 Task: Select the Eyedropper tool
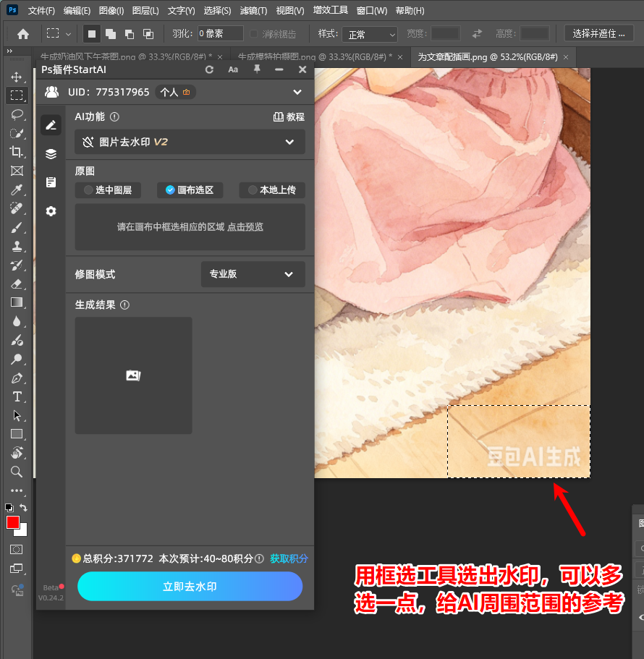pos(17,190)
